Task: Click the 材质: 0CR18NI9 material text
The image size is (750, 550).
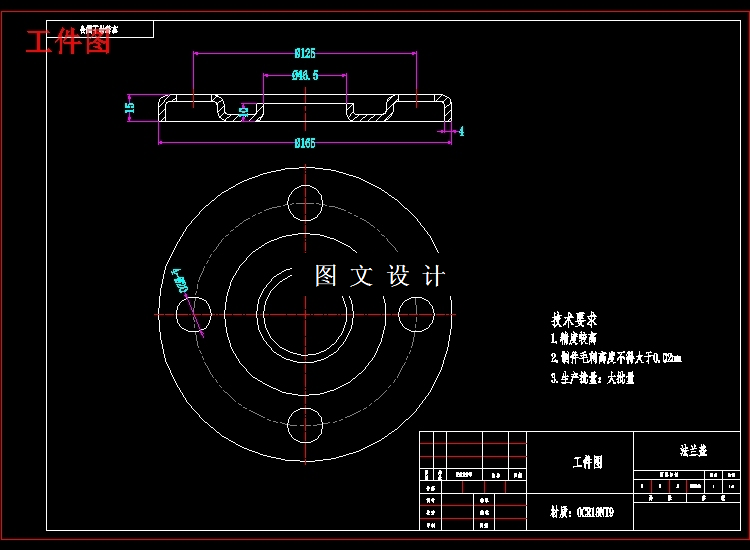Action: pos(582,513)
